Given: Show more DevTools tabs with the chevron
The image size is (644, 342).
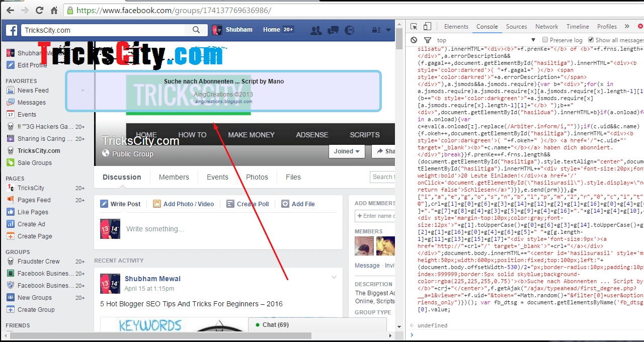Looking at the screenshot, I should pyautogui.click(x=627, y=27).
